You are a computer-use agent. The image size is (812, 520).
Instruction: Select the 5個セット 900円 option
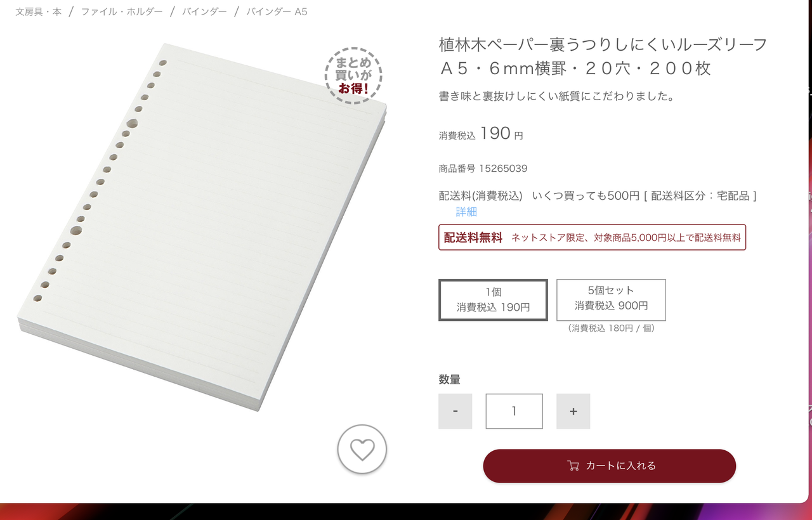click(x=612, y=300)
